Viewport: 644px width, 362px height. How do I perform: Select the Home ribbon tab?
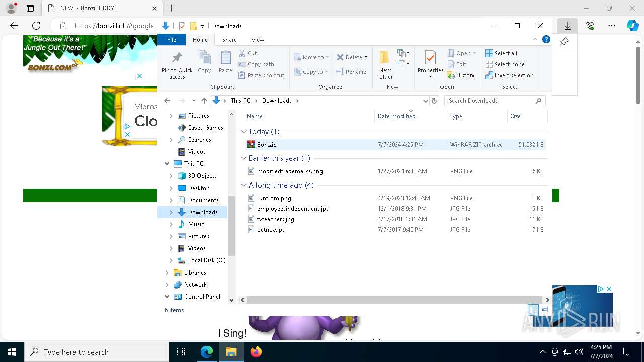(x=200, y=40)
